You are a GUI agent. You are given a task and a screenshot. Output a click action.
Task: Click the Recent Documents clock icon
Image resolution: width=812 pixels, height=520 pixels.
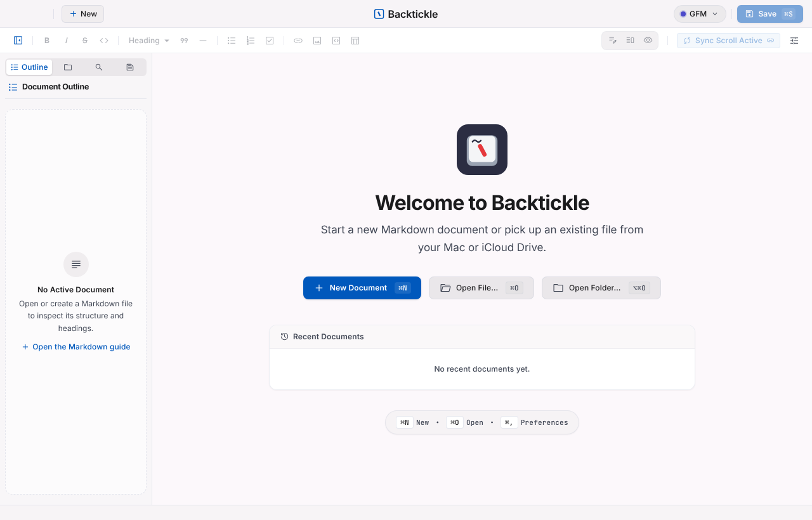coord(285,337)
